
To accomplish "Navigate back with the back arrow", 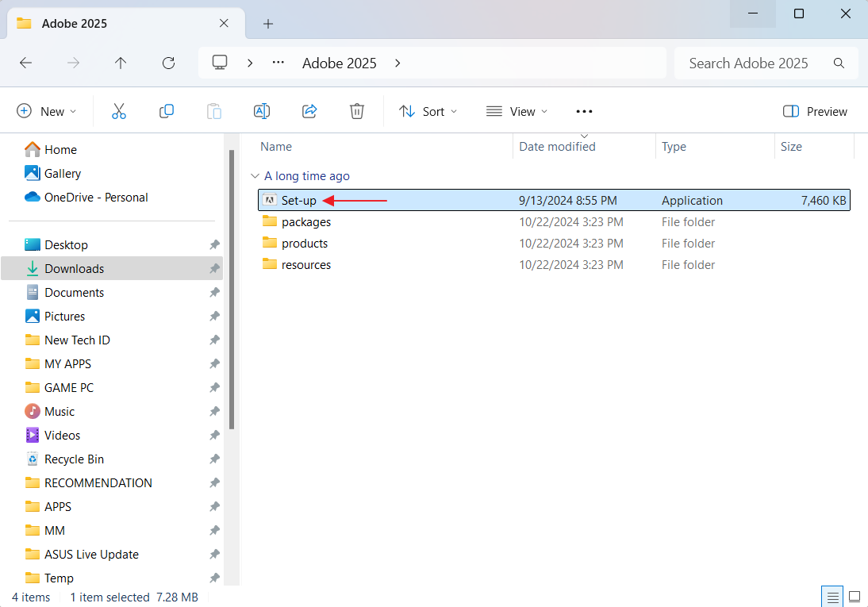I will point(25,63).
